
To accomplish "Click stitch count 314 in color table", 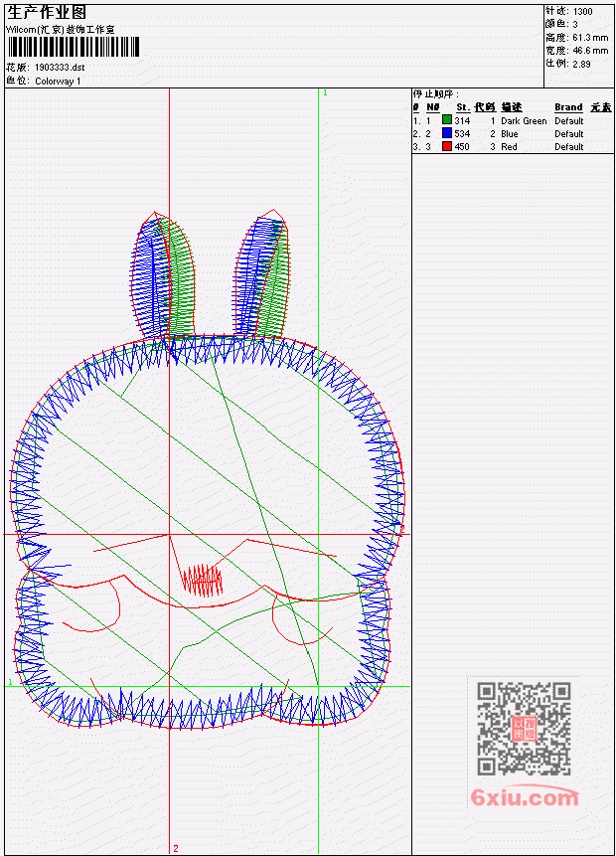I will click(x=462, y=120).
